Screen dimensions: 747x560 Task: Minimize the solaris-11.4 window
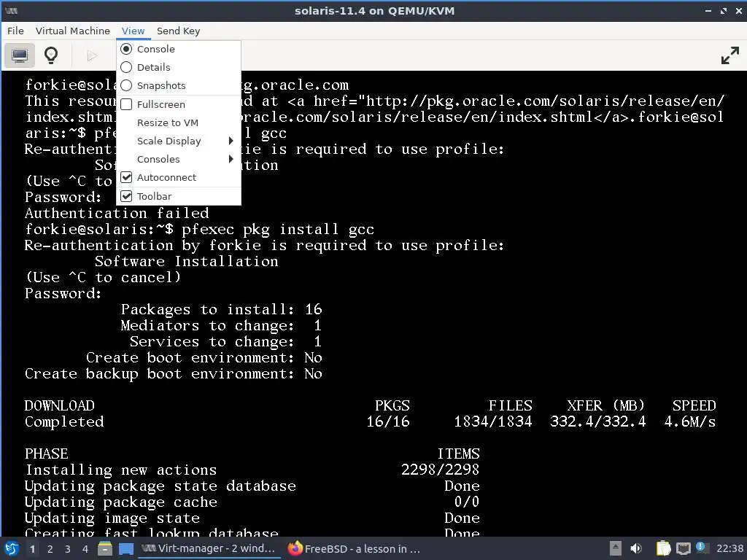[x=708, y=10]
